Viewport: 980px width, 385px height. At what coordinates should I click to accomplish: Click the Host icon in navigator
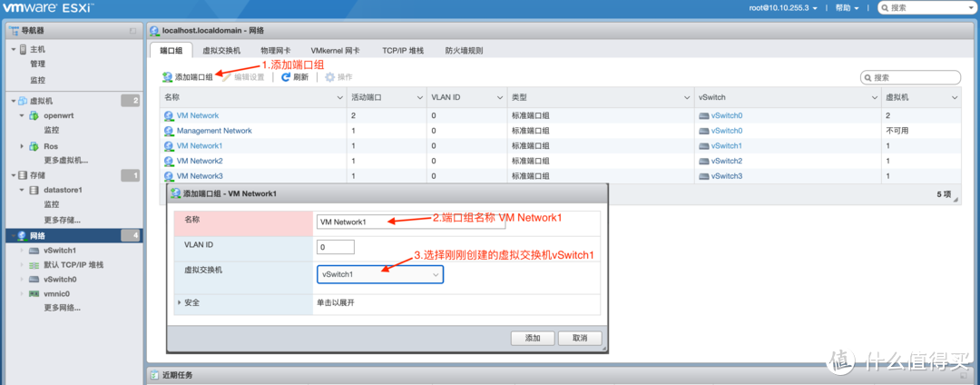pos(23,49)
